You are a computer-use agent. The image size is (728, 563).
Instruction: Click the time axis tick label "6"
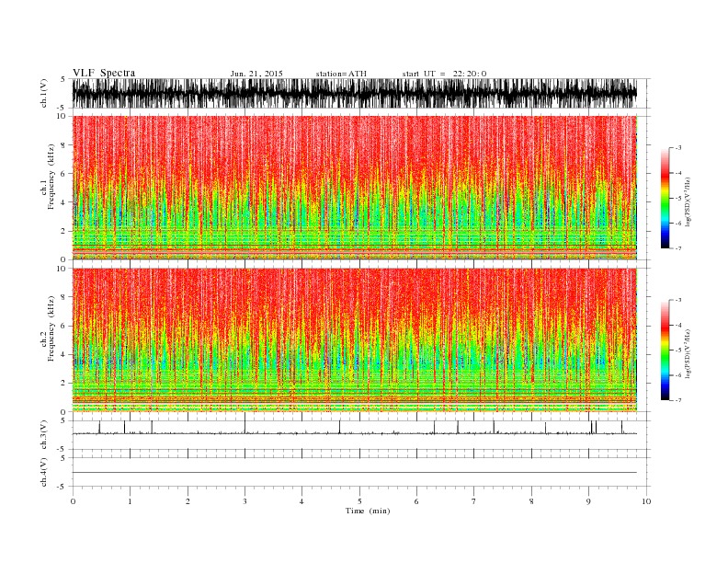(x=416, y=501)
